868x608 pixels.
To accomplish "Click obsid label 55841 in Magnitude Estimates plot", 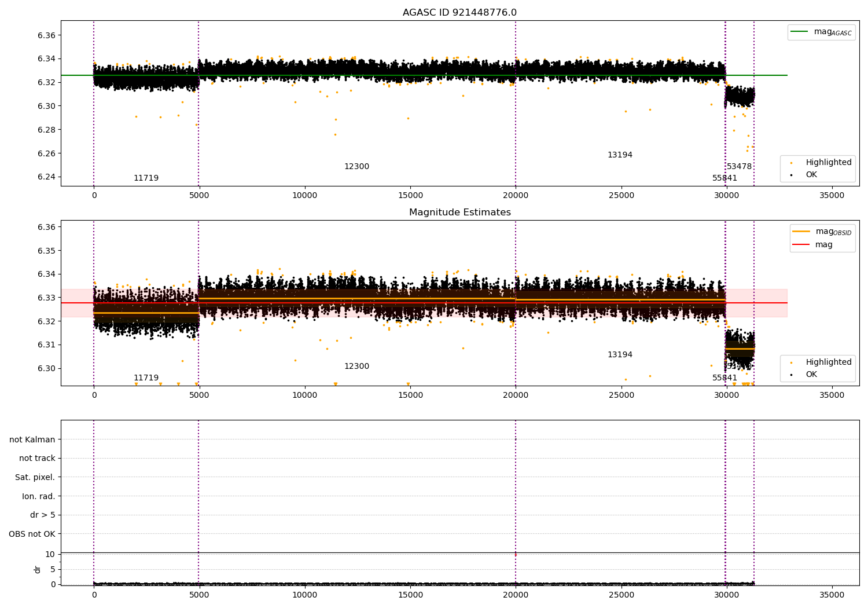I will 724,378.
